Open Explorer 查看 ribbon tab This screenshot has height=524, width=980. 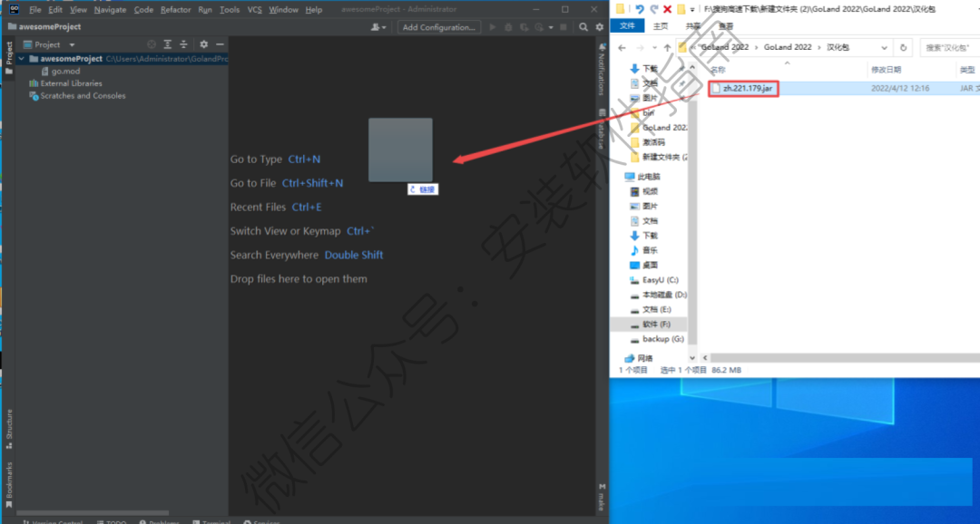[x=726, y=26]
